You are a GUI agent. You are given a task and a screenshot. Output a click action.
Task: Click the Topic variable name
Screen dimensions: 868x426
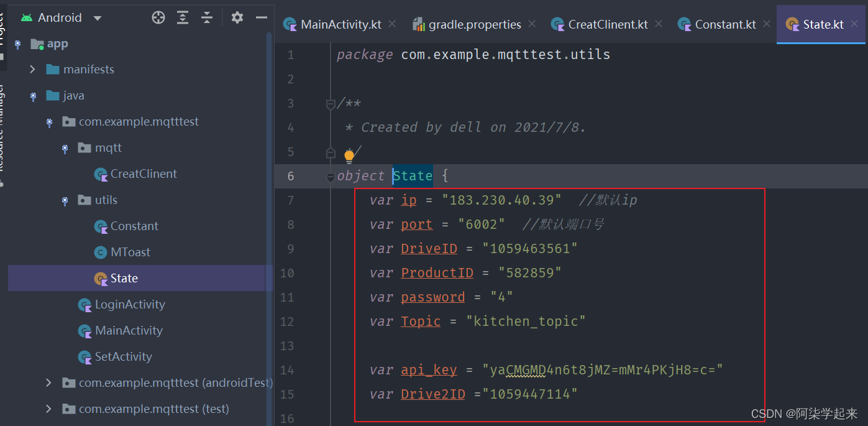421,322
